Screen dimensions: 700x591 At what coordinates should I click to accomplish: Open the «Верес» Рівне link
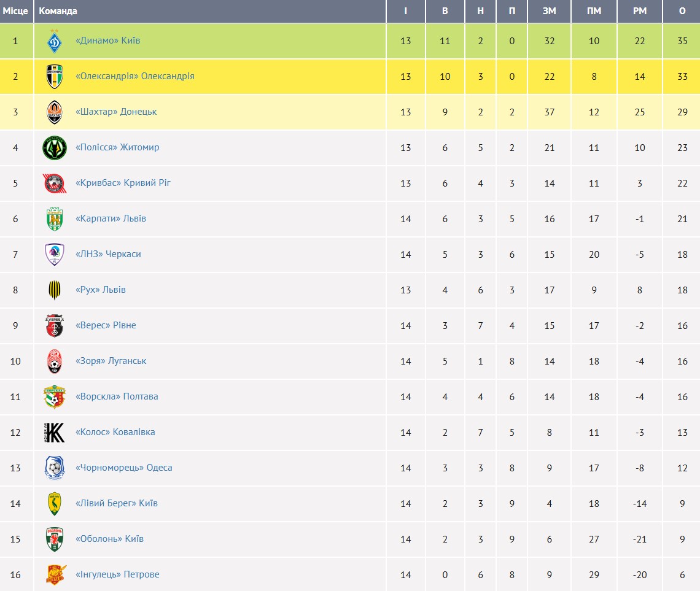(x=106, y=325)
